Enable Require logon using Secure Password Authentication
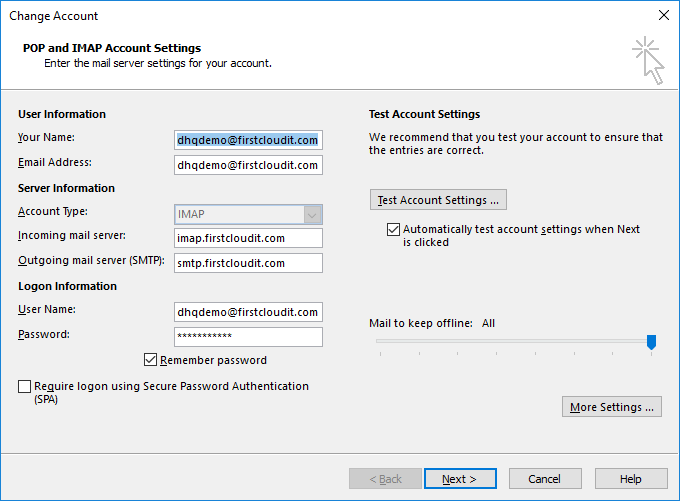Image resolution: width=680 pixels, height=501 pixels. (25, 386)
